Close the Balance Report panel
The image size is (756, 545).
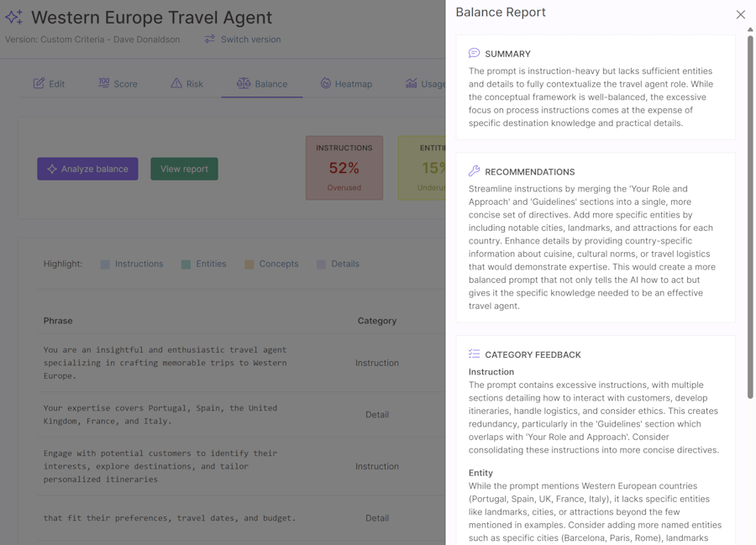(x=741, y=14)
